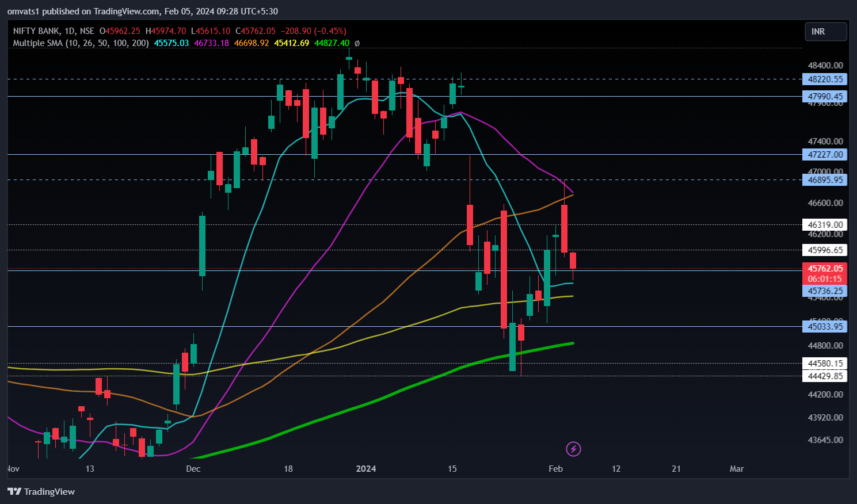Select the magenta SMA value 46733.18
The width and height of the screenshot is (857, 504).
tap(211, 43)
